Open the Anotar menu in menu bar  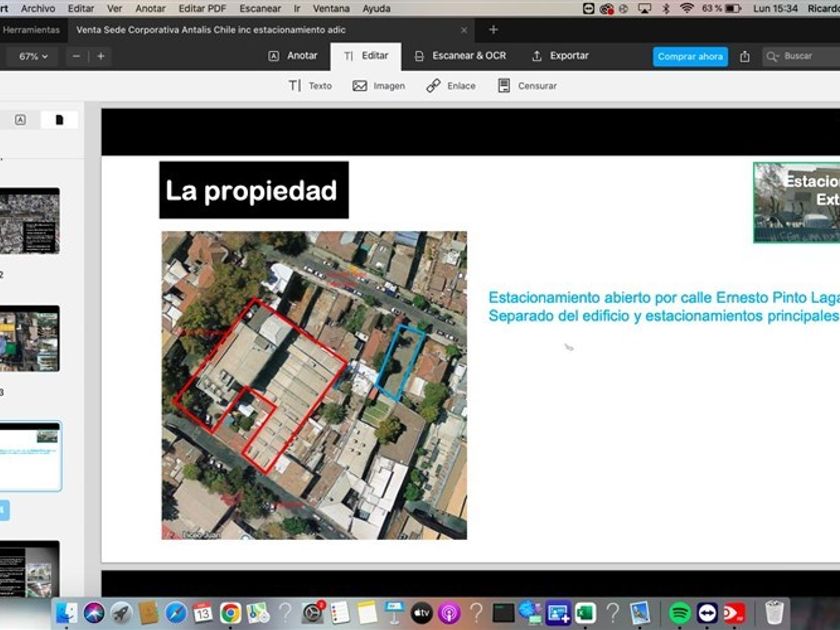click(x=150, y=9)
